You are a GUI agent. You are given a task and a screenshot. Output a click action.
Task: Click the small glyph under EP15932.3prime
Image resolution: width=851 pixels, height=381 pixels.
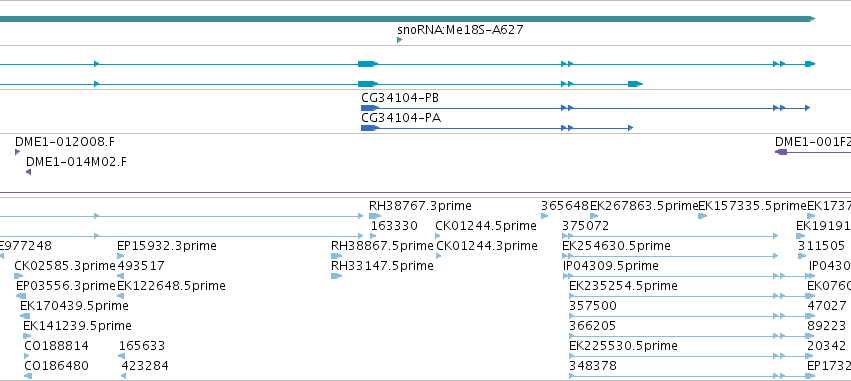point(120,256)
